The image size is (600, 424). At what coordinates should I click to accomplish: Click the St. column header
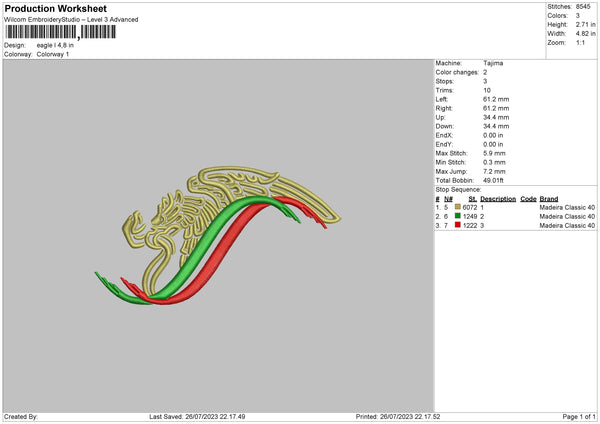473,198
